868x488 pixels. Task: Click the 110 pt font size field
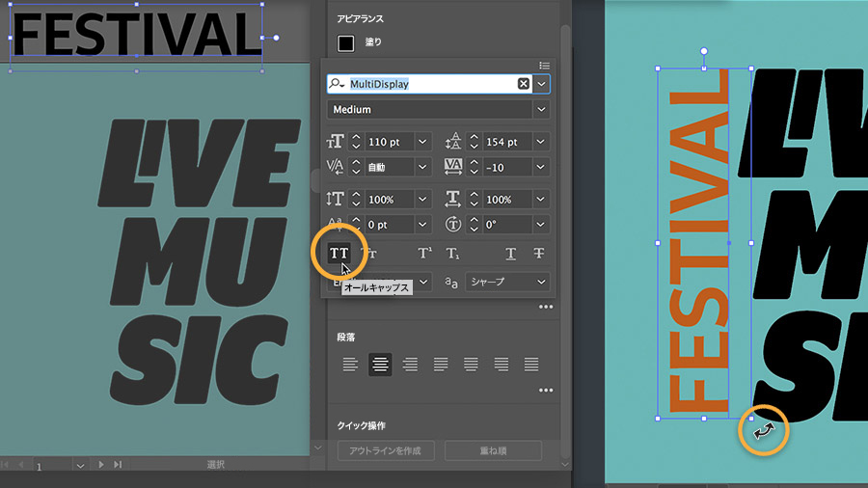390,142
